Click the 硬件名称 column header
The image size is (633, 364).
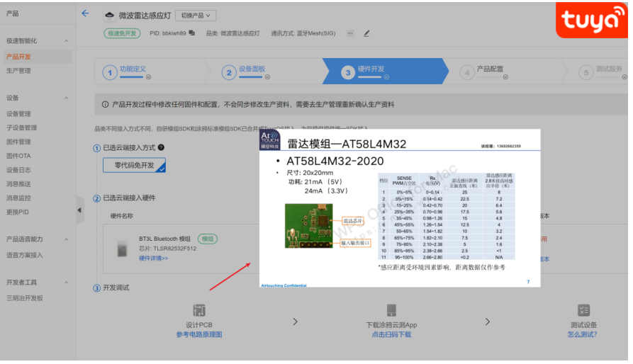point(121,216)
